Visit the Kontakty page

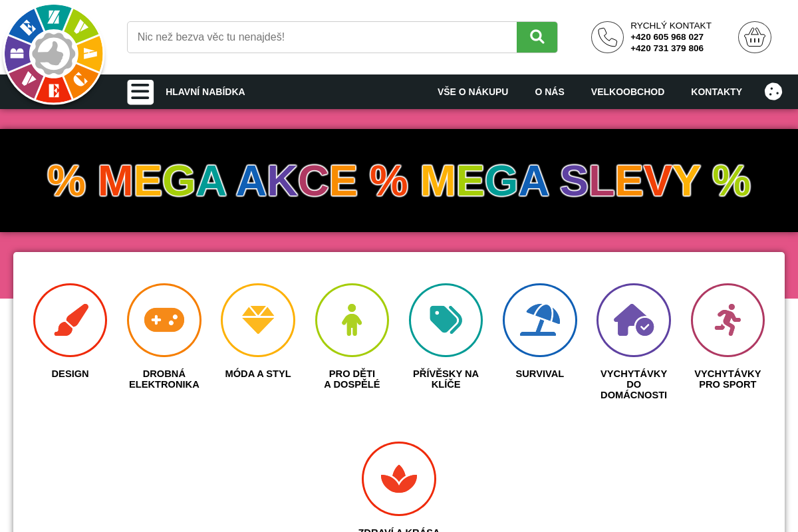click(x=716, y=92)
